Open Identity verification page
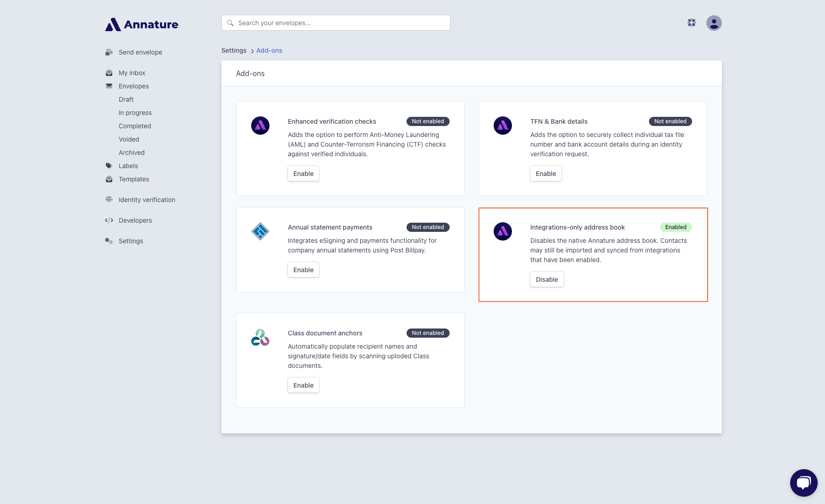The width and height of the screenshot is (825, 504). pyautogui.click(x=147, y=200)
